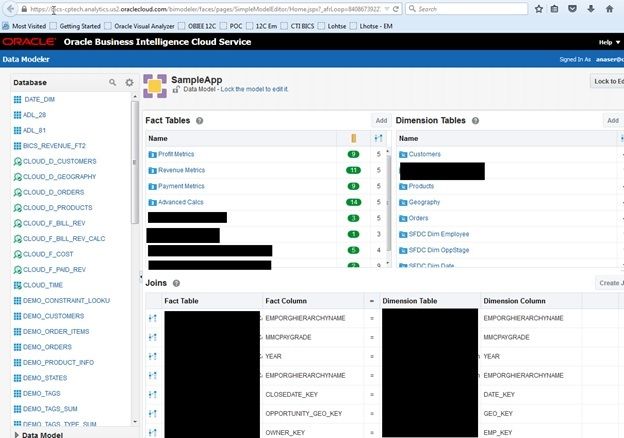Click the browser back arrow
Image resolution: width=624 pixels, height=438 pixels.
tap(10, 9)
